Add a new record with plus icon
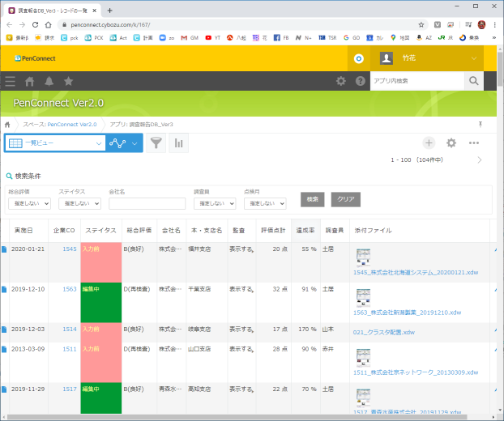This screenshot has height=421, width=504. click(429, 143)
